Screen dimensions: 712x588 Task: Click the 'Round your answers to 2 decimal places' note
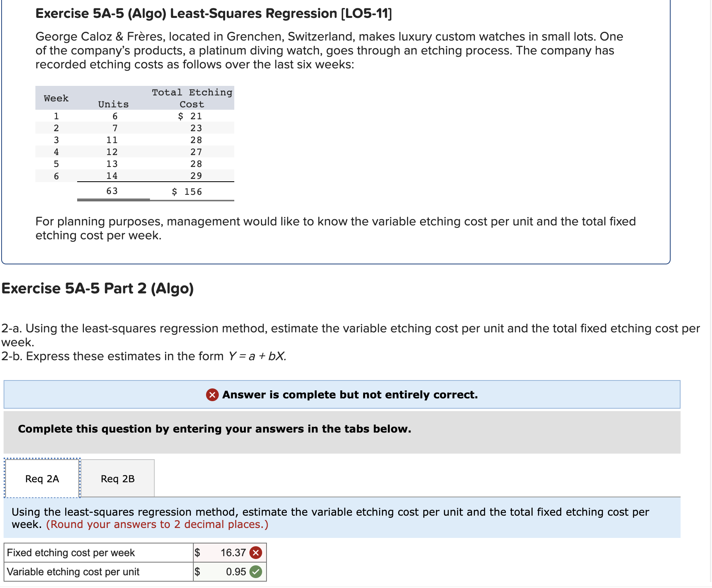coord(157,524)
